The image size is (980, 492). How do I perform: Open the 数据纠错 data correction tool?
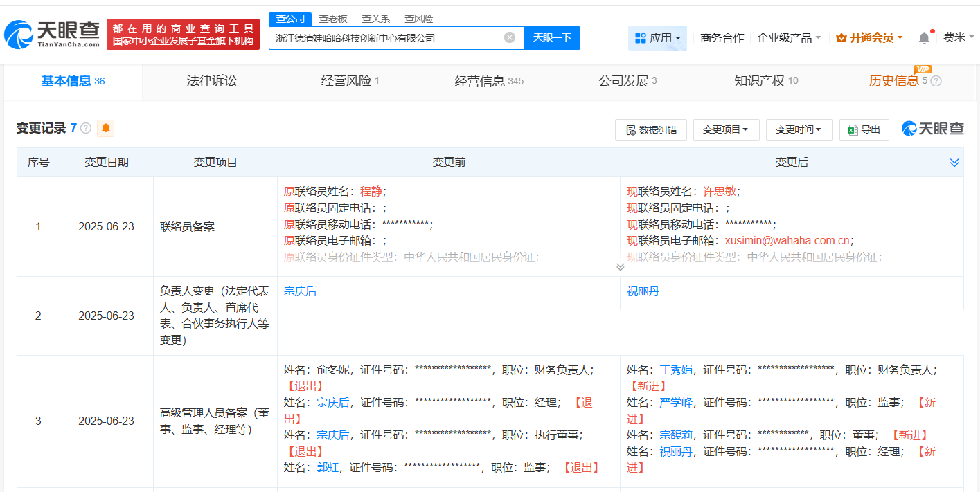pyautogui.click(x=650, y=129)
